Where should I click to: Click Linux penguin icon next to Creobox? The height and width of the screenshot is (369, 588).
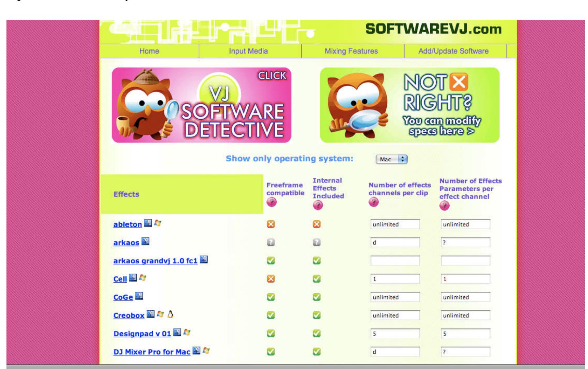pos(170,314)
